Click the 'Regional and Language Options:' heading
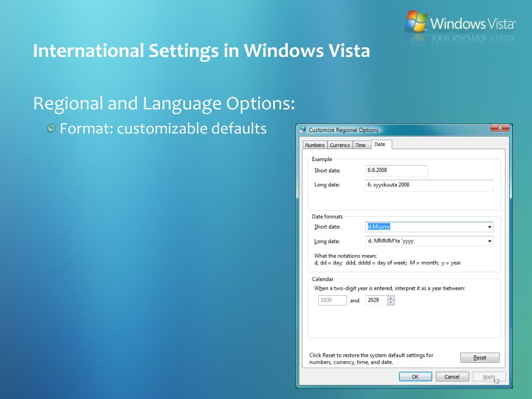532x399 pixels. [164, 103]
